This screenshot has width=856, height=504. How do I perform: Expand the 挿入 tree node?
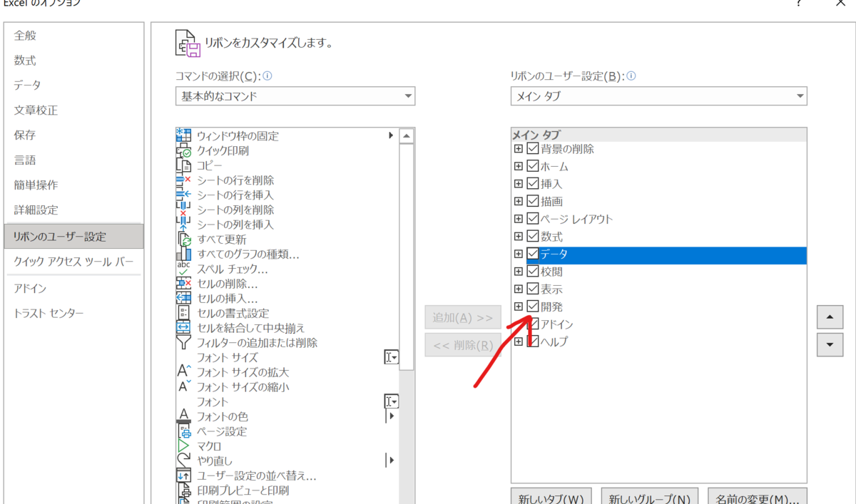(x=519, y=184)
